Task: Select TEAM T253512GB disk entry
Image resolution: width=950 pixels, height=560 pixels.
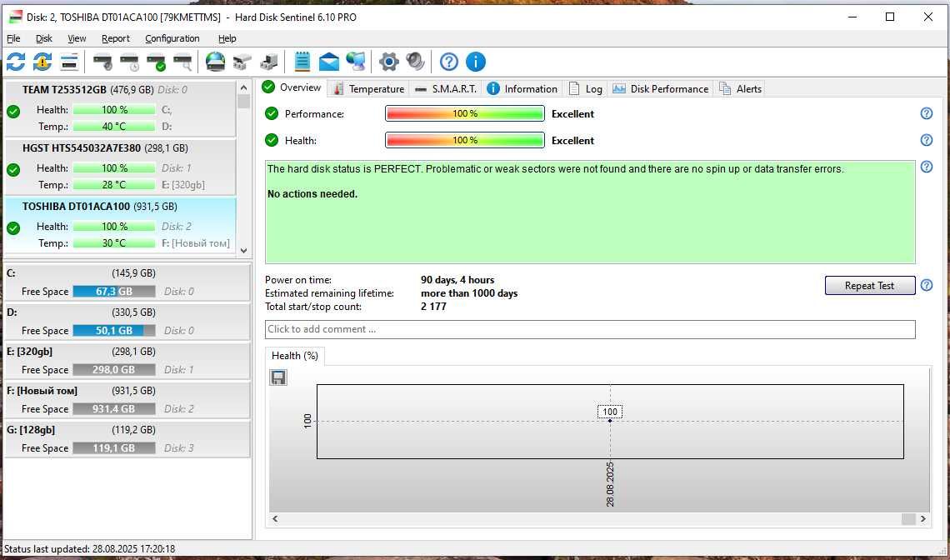Action: pyautogui.click(x=120, y=108)
